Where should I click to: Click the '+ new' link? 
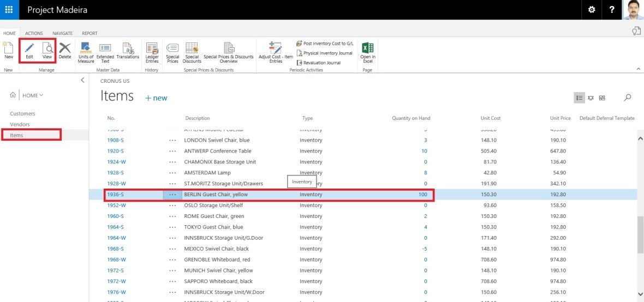tap(156, 98)
